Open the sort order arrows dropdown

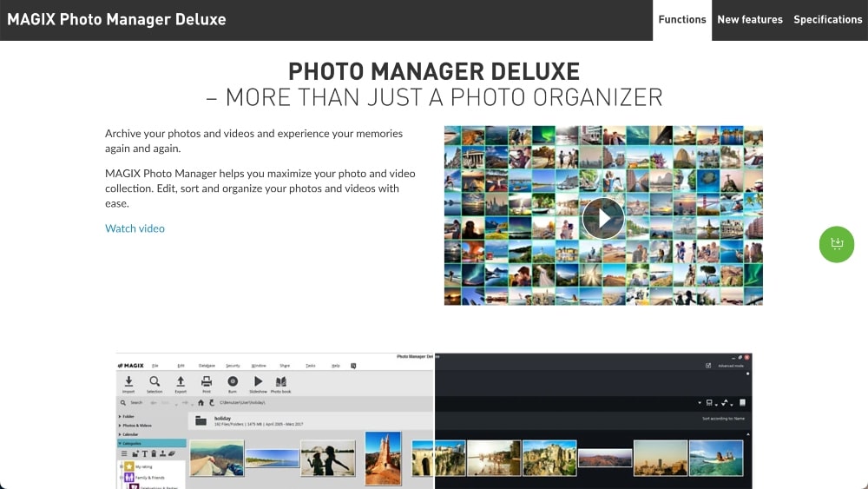coord(727,403)
